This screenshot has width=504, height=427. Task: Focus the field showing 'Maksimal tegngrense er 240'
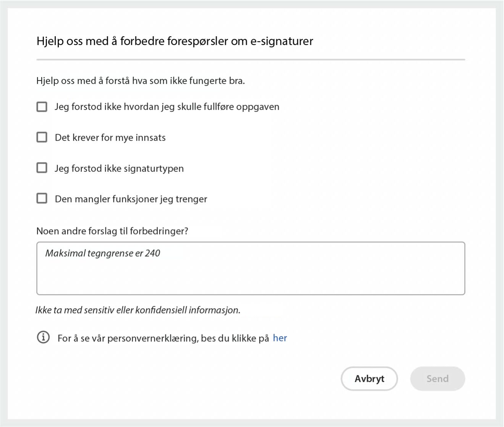click(x=250, y=267)
